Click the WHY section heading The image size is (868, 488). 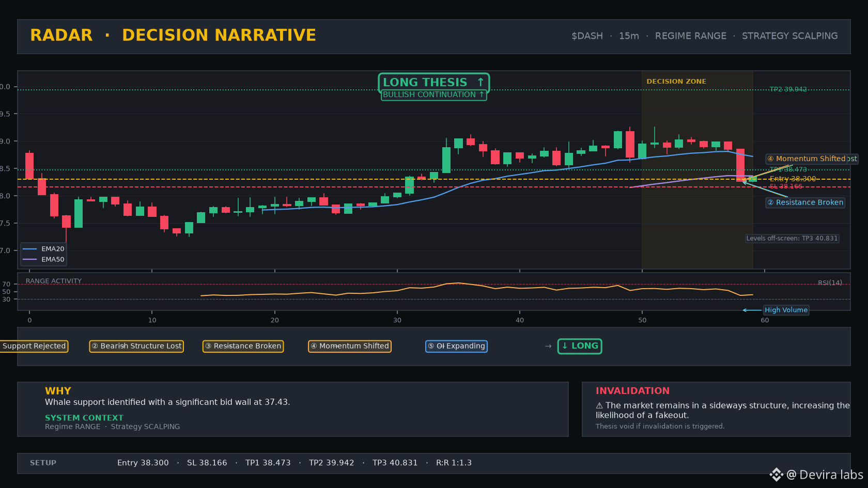[58, 391]
